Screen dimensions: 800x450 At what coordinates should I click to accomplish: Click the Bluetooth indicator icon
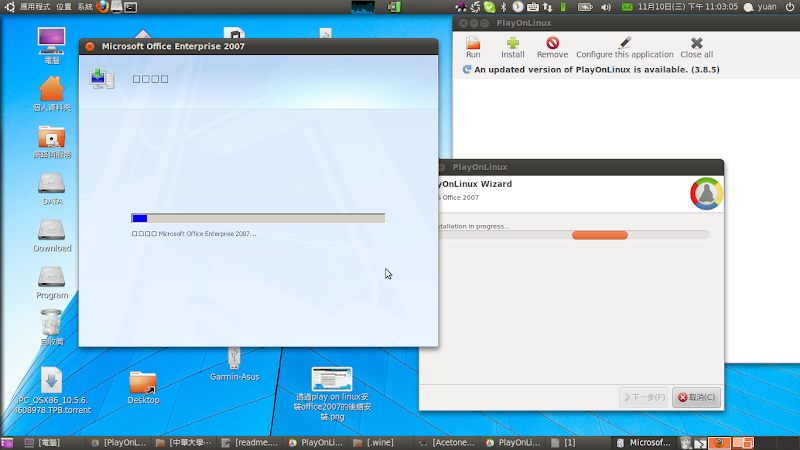[x=504, y=7]
